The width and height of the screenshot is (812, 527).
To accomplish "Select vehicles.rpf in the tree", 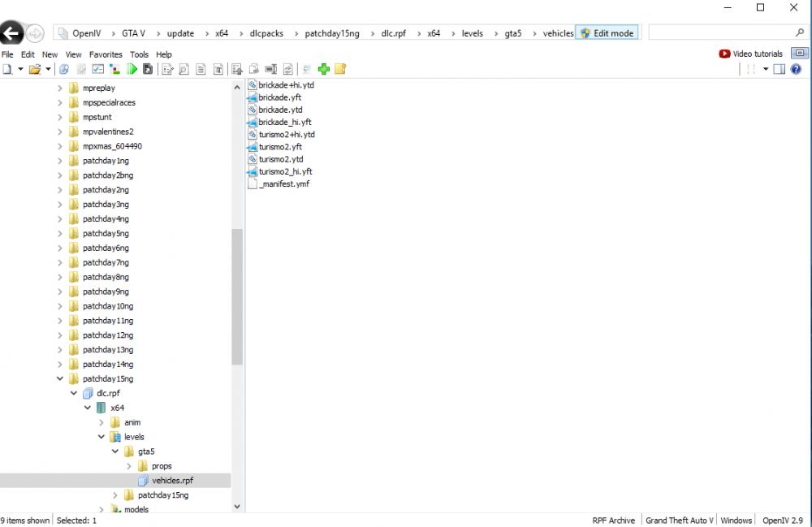I will pyautogui.click(x=172, y=481).
